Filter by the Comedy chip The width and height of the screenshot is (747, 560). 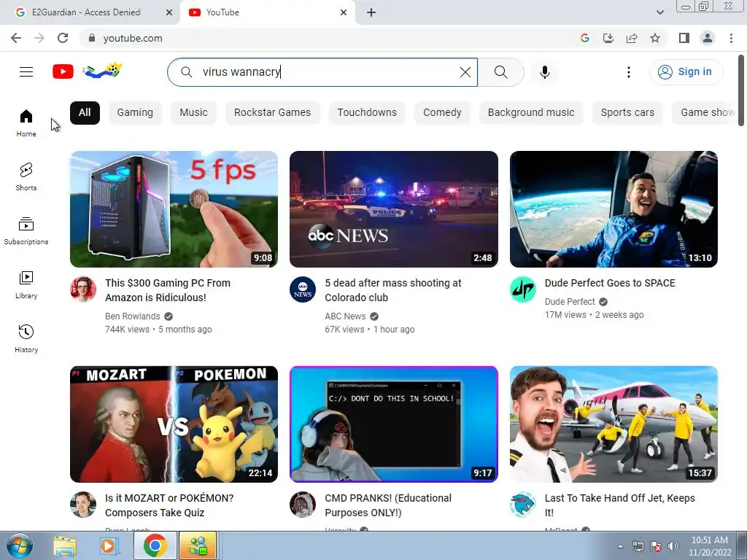pos(442,113)
